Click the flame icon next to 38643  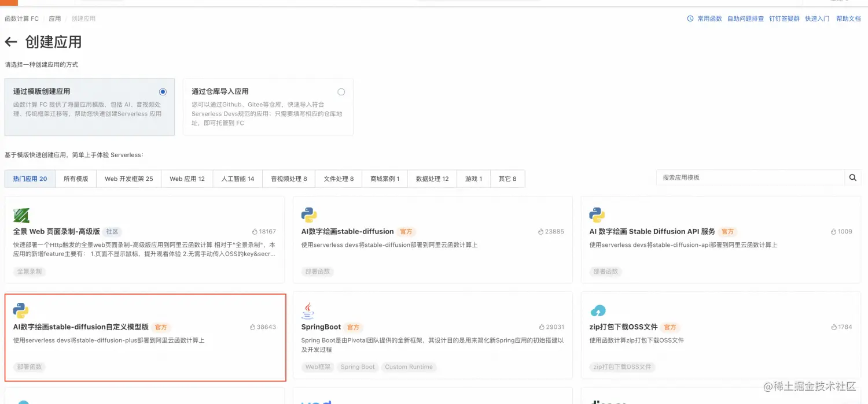click(x=253, y=327)
